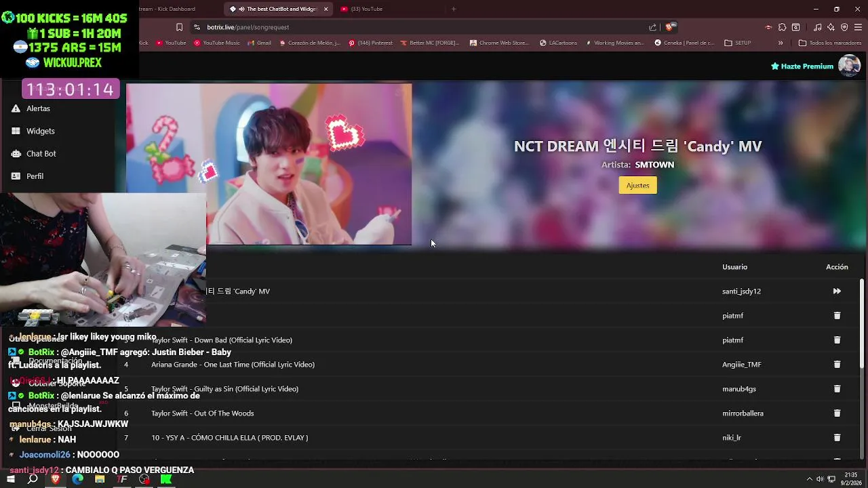Open a new browser tab
The image size is (868, 488).
pyautogui.click(x=454, y=9)
